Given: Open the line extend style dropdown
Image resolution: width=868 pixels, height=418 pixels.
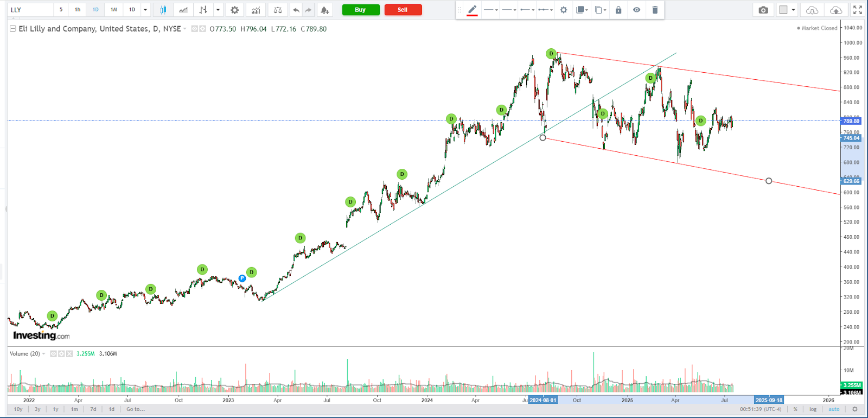Looking at the screenshot, I should coord(545,10).
